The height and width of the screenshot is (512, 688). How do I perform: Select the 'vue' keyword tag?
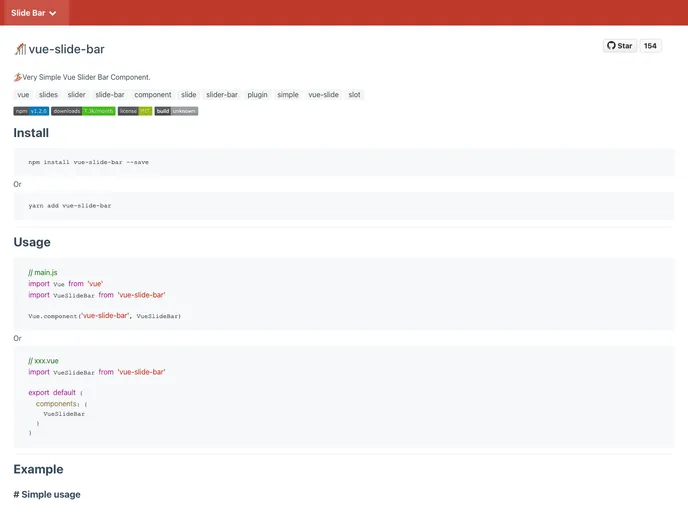(23, 95)
